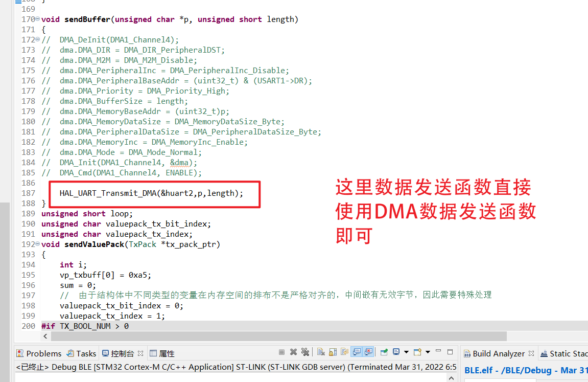Click 'valuepack_tx_bit_index = 0;' on line 198
Viewport: 588px width, 382px height.
pyautogui.click(x=122, y=306)
